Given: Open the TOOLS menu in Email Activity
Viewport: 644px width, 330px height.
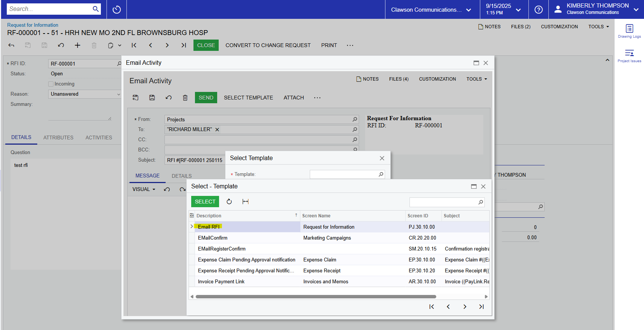Looking at the screenshot, I should (x=477, y=79).
